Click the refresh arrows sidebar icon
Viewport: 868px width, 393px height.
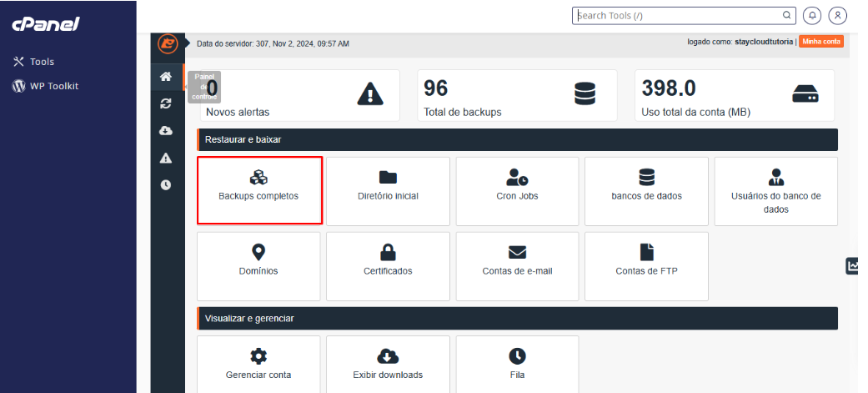166,103
